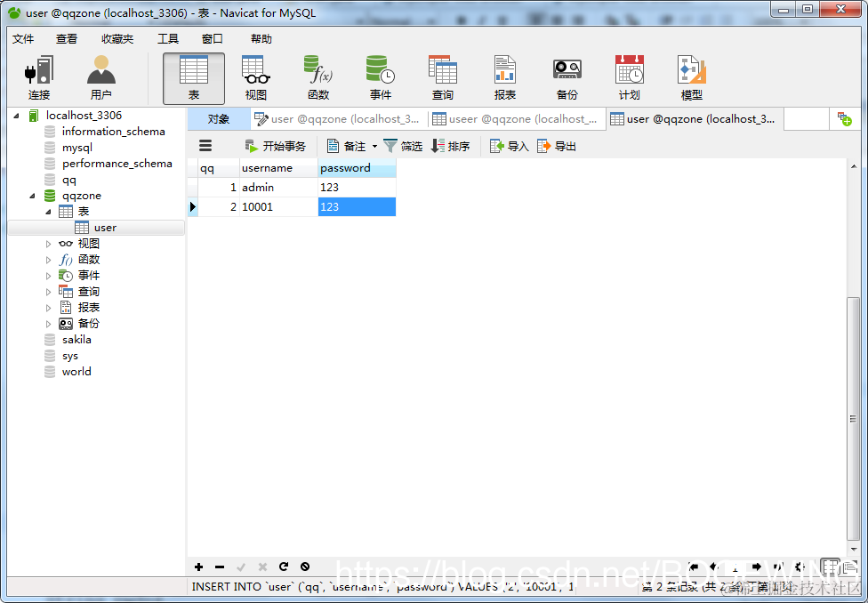Collapse the 表 tables node under qqzone

[48, 212]
